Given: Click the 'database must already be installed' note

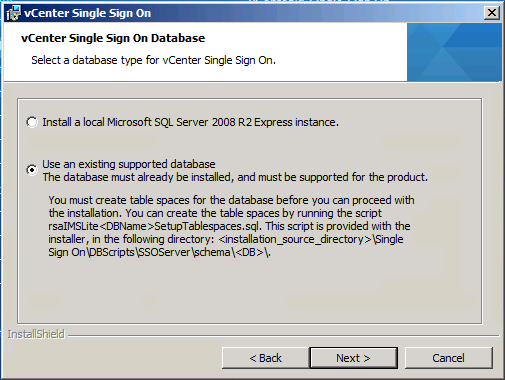Looking at the screenshot, I should [235, 177].
